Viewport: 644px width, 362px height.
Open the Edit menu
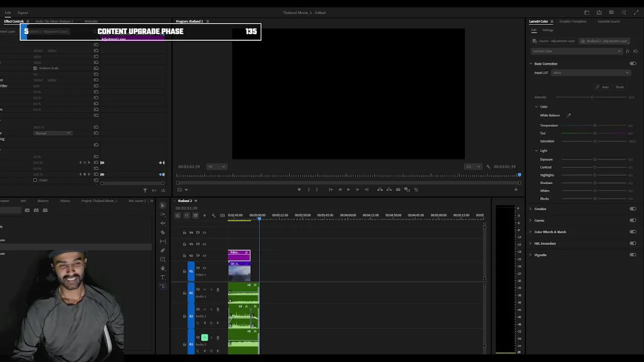click(x=8, y=13)
